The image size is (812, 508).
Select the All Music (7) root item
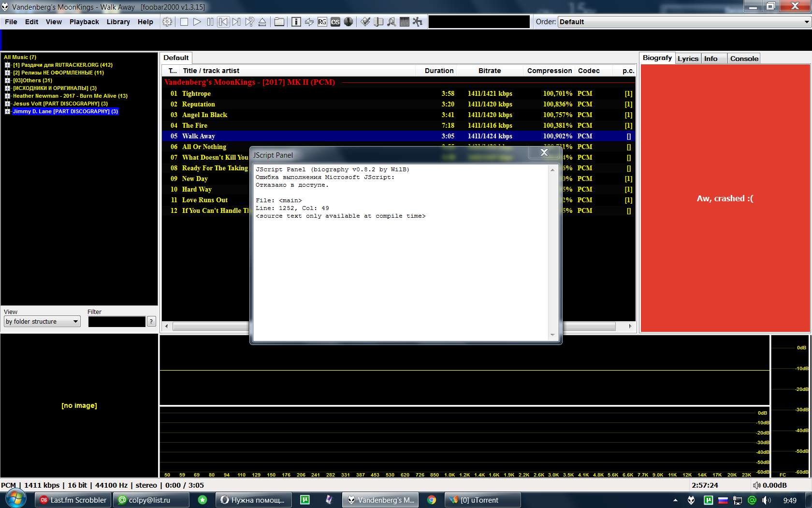[20, 57]
